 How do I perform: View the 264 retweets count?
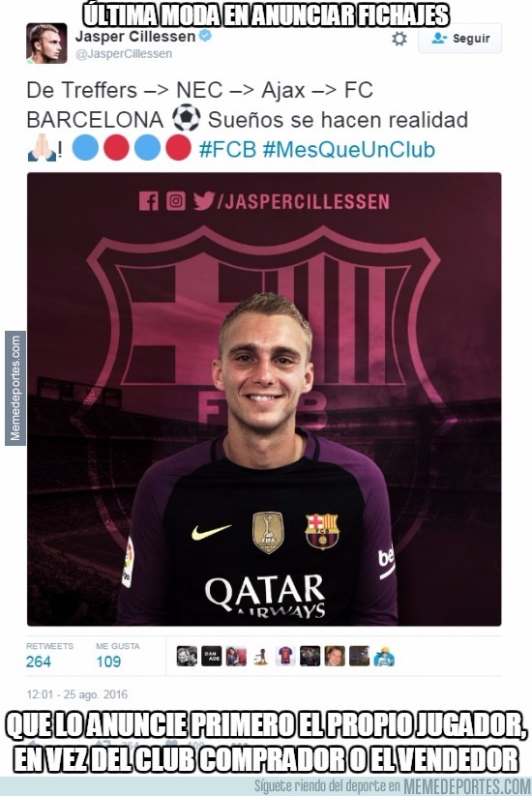(x=39, y=662)
